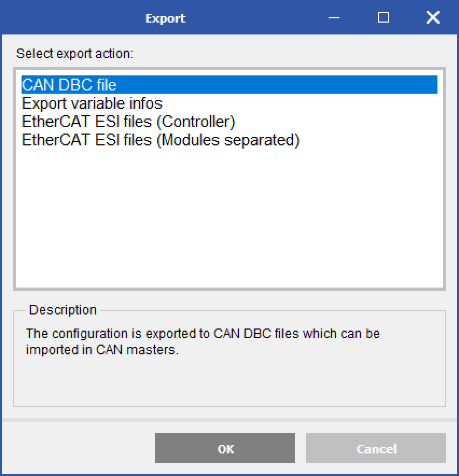The width and height of the screenshot is (459, 476).
Task: Abort exporting via the Cancel button
Action: [375, 448]
